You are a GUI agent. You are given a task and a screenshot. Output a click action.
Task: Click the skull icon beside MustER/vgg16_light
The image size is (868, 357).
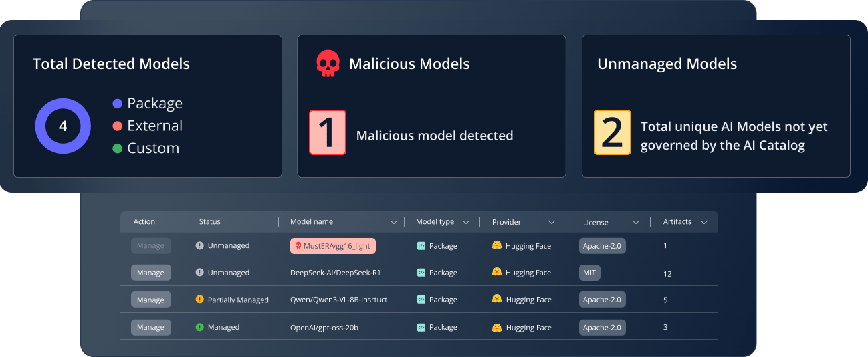(298, 246)
